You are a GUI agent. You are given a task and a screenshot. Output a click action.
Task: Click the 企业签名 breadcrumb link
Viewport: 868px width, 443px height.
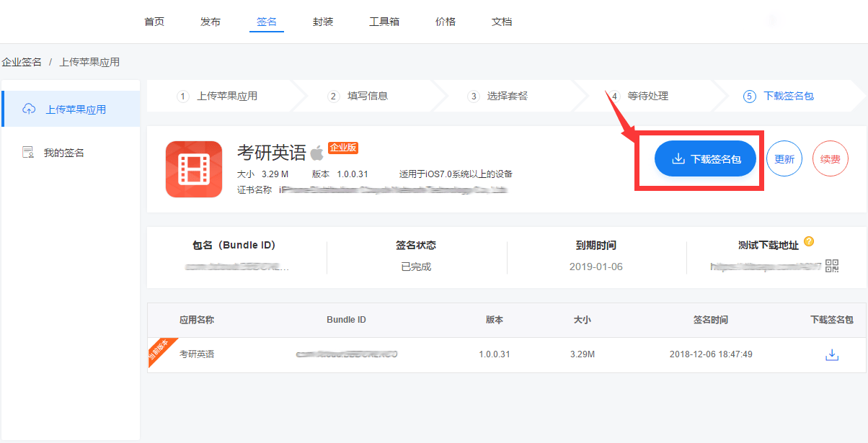click(x=22, y=62)
